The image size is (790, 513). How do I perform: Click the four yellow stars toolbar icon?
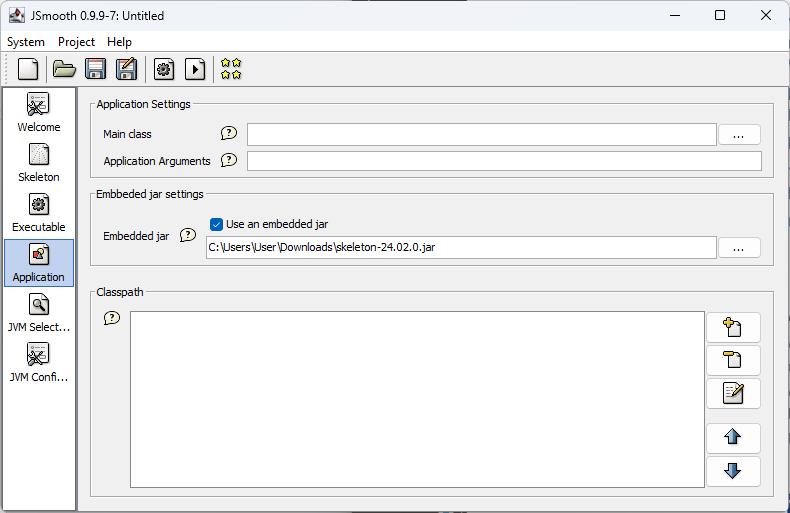click(x=231, y=69)
